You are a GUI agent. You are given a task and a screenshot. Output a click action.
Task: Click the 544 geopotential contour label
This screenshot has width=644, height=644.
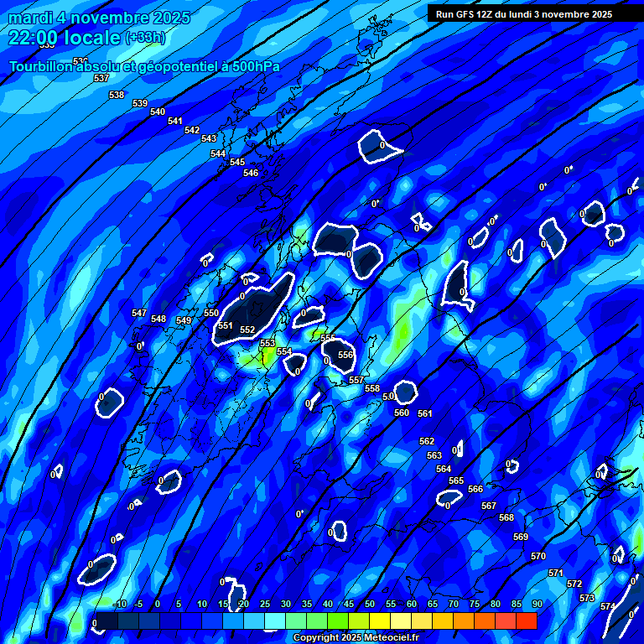coord(218,153)
